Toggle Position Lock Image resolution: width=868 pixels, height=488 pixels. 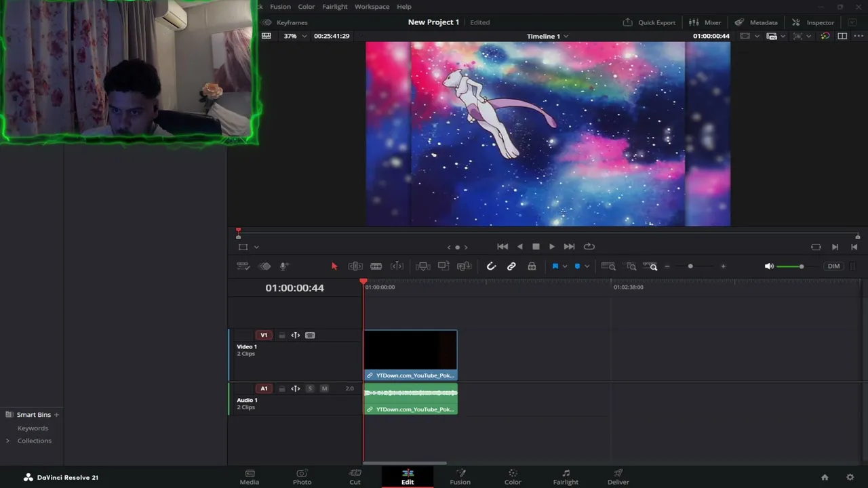(532, 266)
